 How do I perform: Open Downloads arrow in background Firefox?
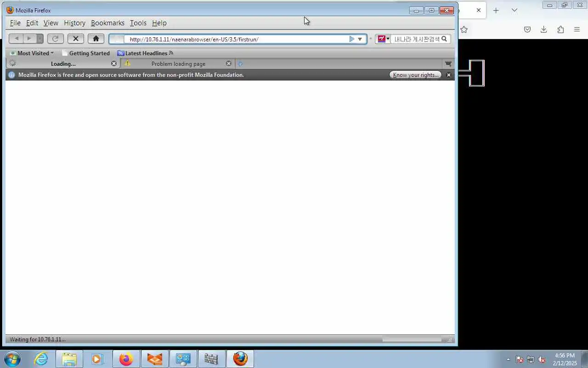543,29
